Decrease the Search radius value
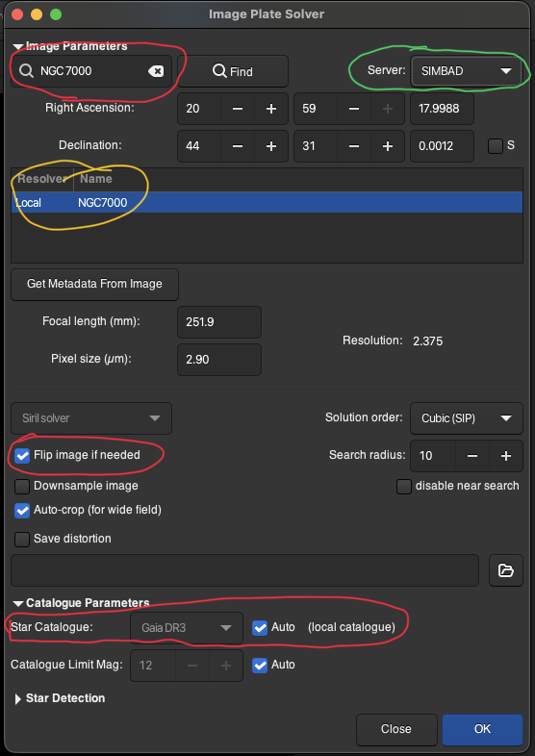Image resolution: width=535 pixels, height=756 pixels. [472, 456]
